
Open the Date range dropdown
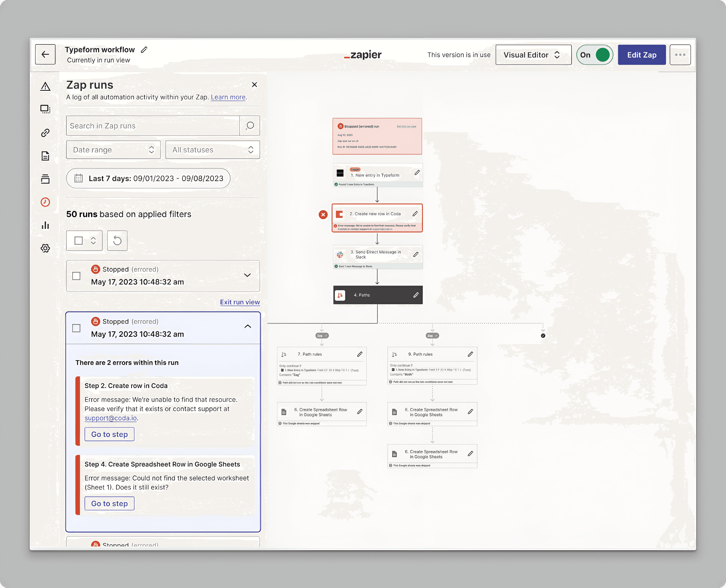[x=113, y=150]
